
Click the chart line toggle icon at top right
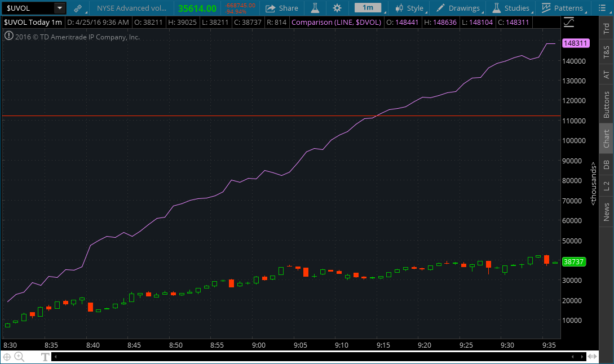(x=569, y=22)
